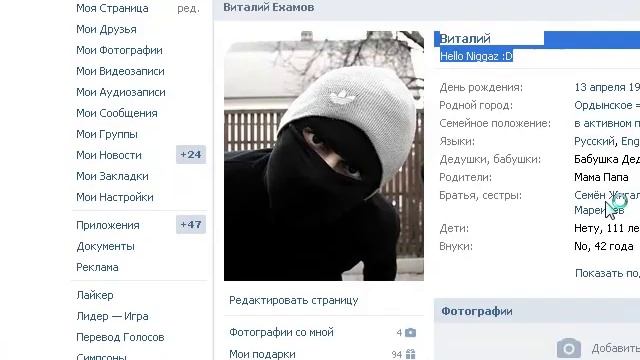Click Нету, 111 лет children entry
The width and height of the screenshot is (640, 360).
click(607, 228)
